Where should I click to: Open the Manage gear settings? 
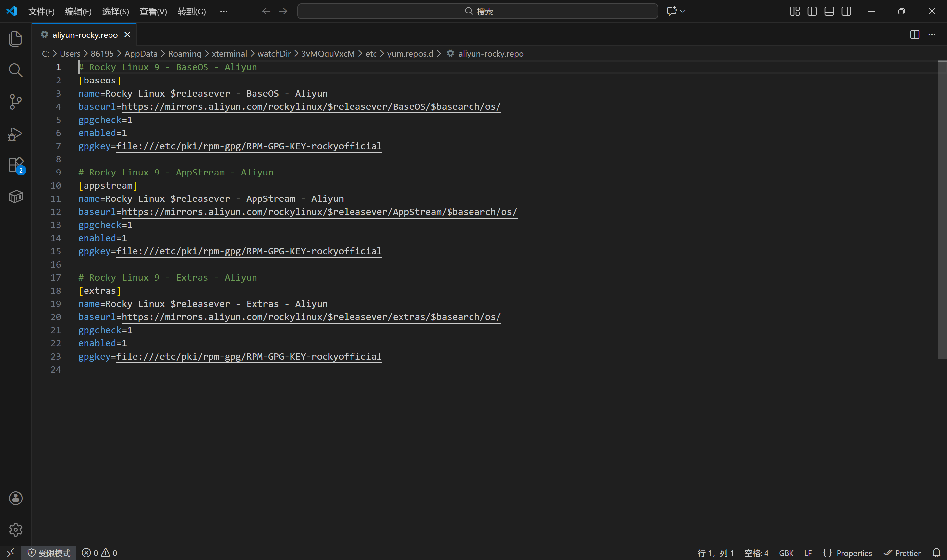(x=15, y=529)
